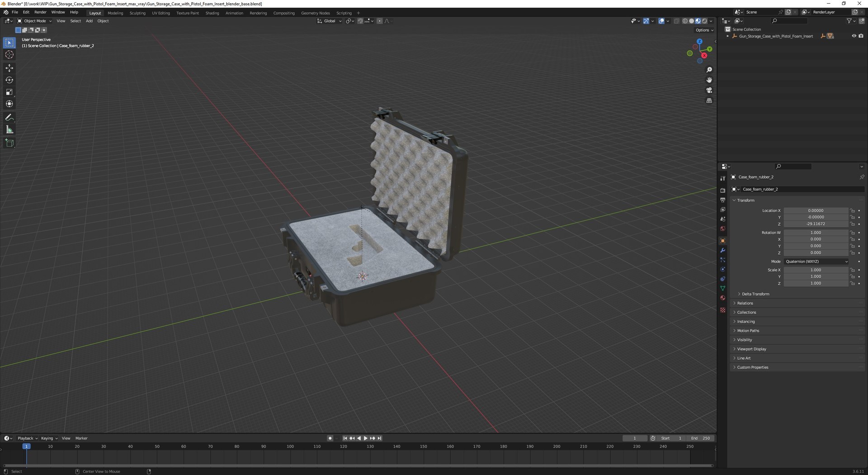The width and height of the screenshot is (868, 475).
Task: Open the Global transform orientation dropdown
Action: tap(329, 21)
